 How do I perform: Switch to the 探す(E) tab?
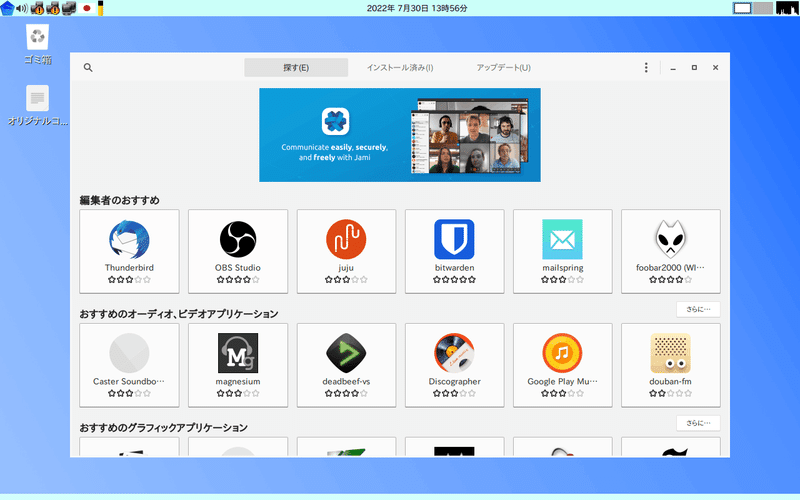click(x=296, y=67)
